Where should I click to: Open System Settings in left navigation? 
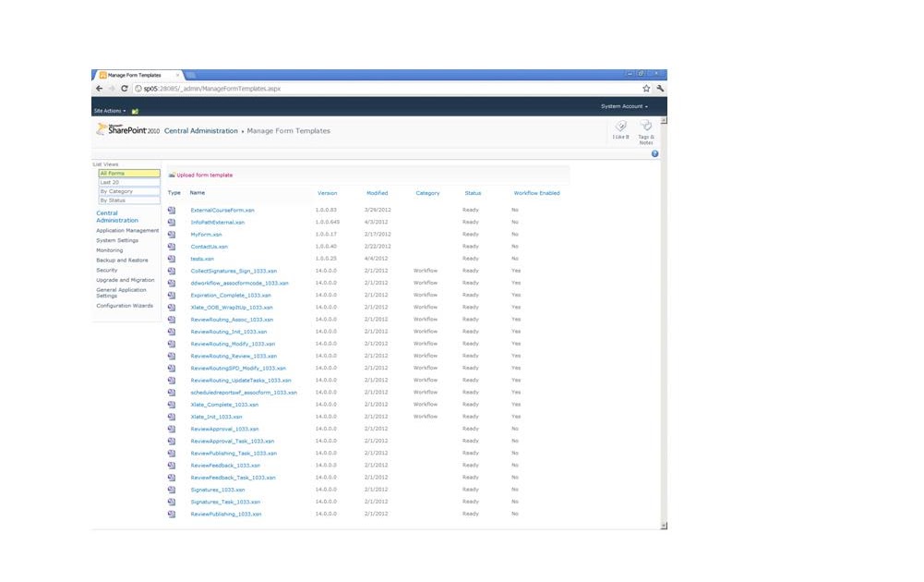pyautogui.click(x=117, y=240)
